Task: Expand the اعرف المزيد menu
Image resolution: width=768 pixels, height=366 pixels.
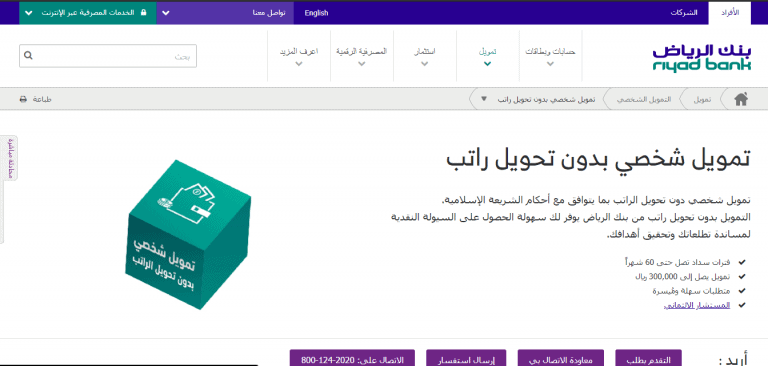Action: 299,56
